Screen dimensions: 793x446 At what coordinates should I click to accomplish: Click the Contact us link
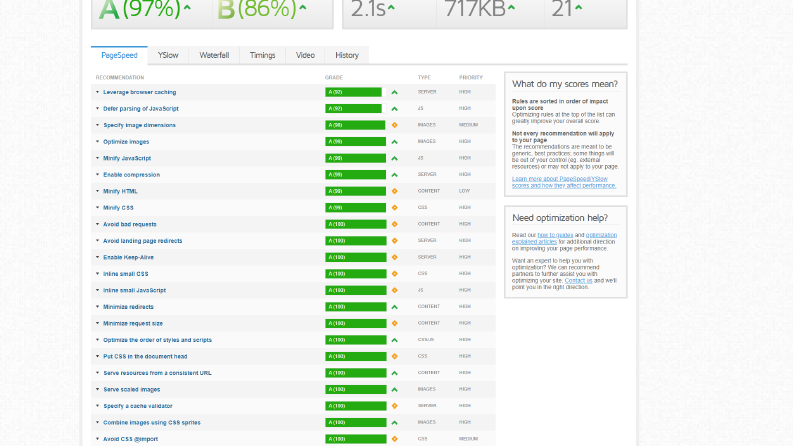tap(578, 281)
